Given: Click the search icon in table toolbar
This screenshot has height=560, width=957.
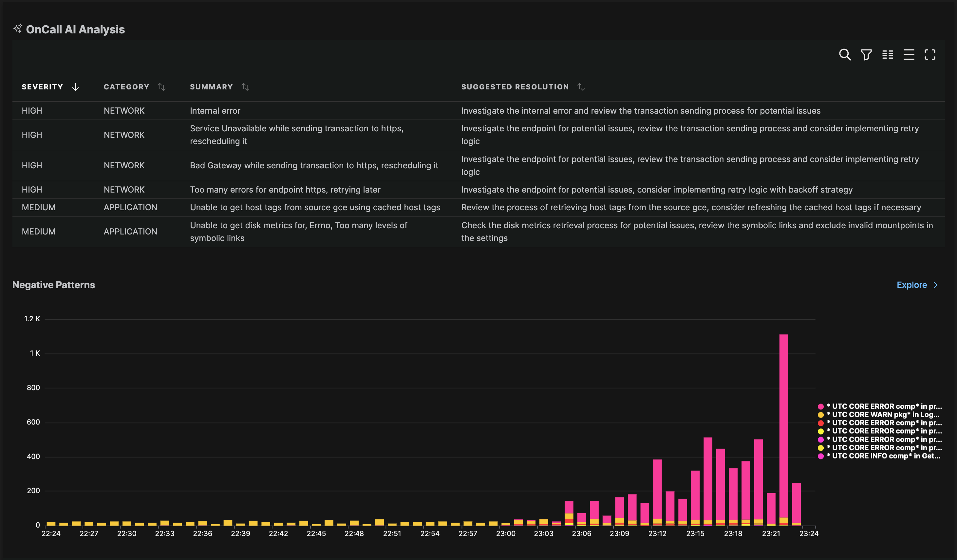Looking at the screenshot, I should tap(845, 55).
